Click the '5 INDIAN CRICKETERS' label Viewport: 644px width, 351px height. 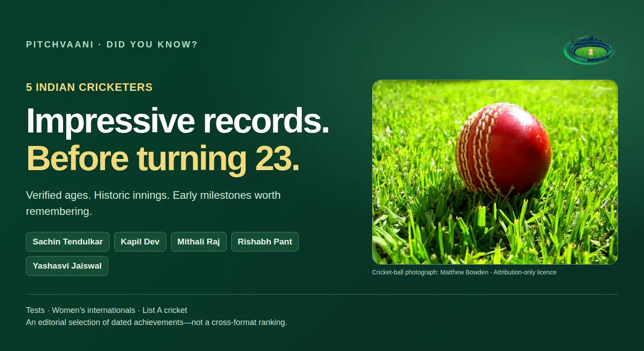(89, 87)
